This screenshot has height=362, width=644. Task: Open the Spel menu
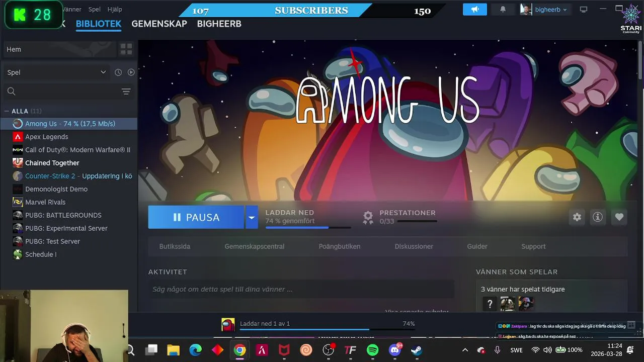pyautogui.click(x=95, y=9)
